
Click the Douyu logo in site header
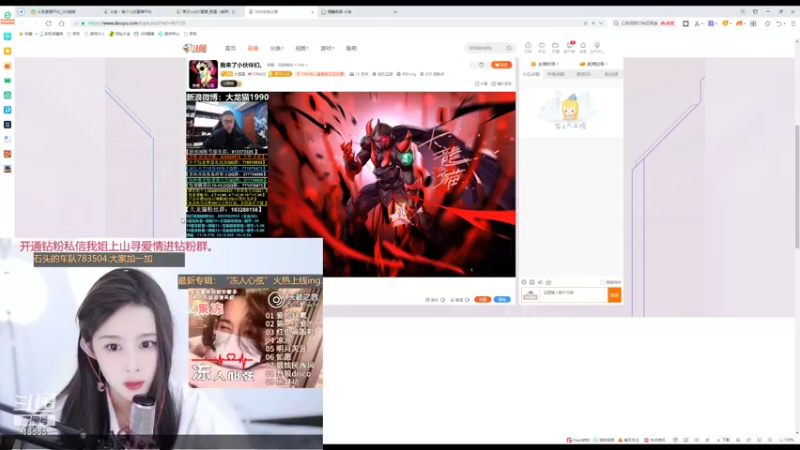click(x=195, y=48)
